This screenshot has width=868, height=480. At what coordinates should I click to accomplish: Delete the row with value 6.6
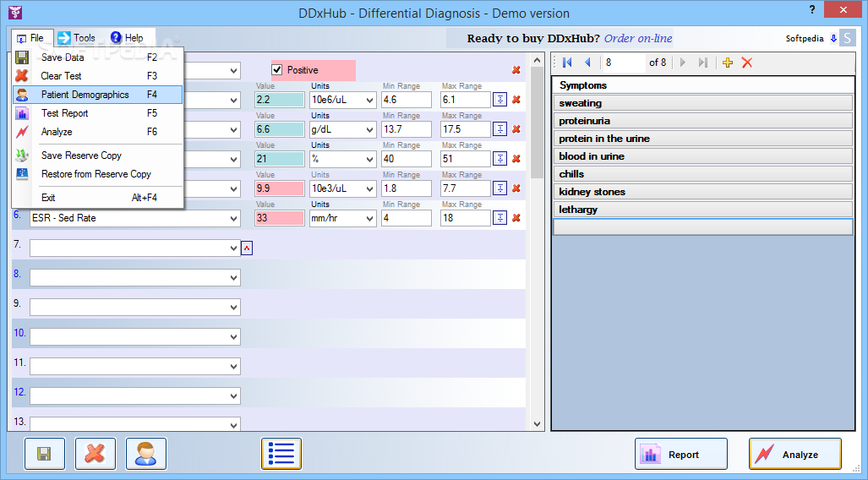pyautogui.click(x=516, y=129)
